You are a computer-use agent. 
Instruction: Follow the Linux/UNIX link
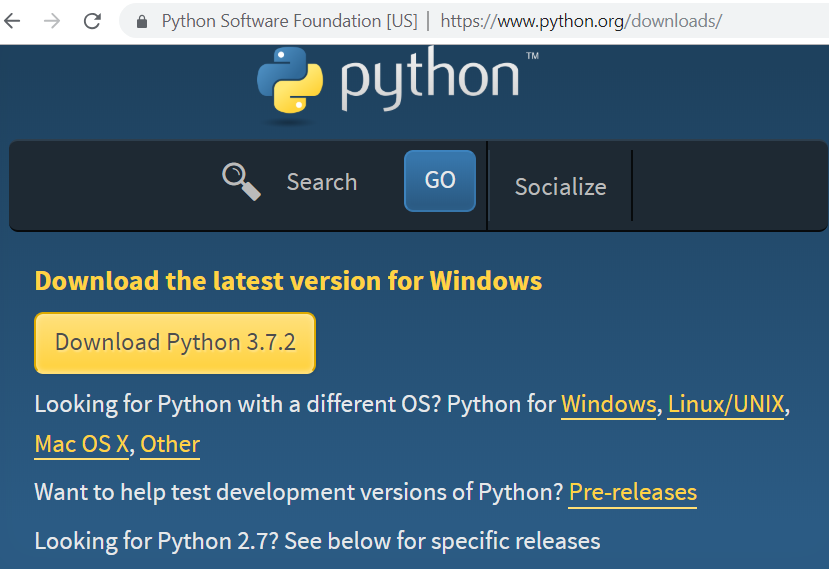click(x=725, y=405)
